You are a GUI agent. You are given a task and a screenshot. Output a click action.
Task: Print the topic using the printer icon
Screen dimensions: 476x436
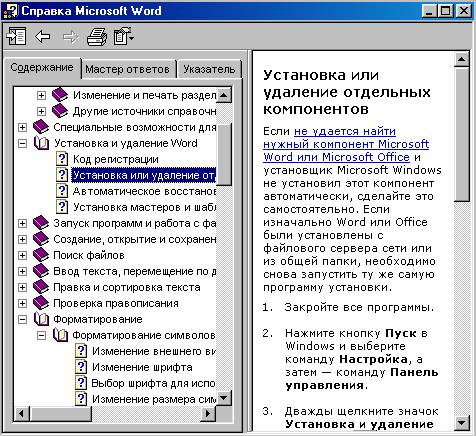pyautogui.click(x=97, y=37)
